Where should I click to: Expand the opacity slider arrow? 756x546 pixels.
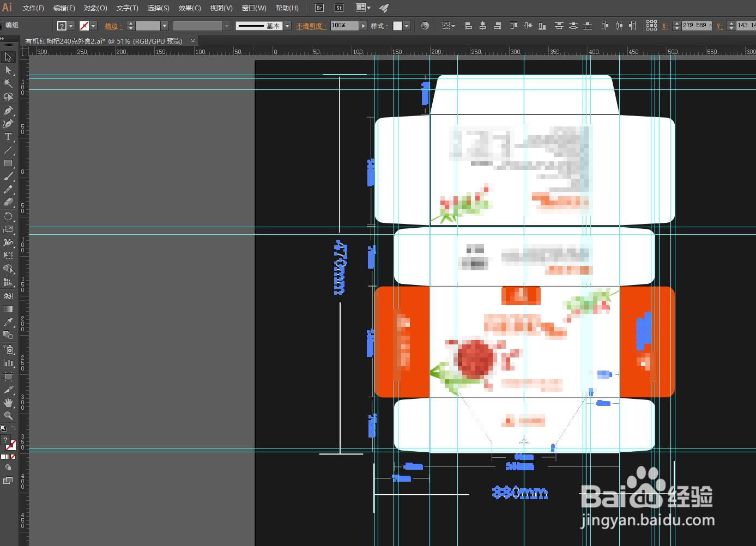click(364, 26)
